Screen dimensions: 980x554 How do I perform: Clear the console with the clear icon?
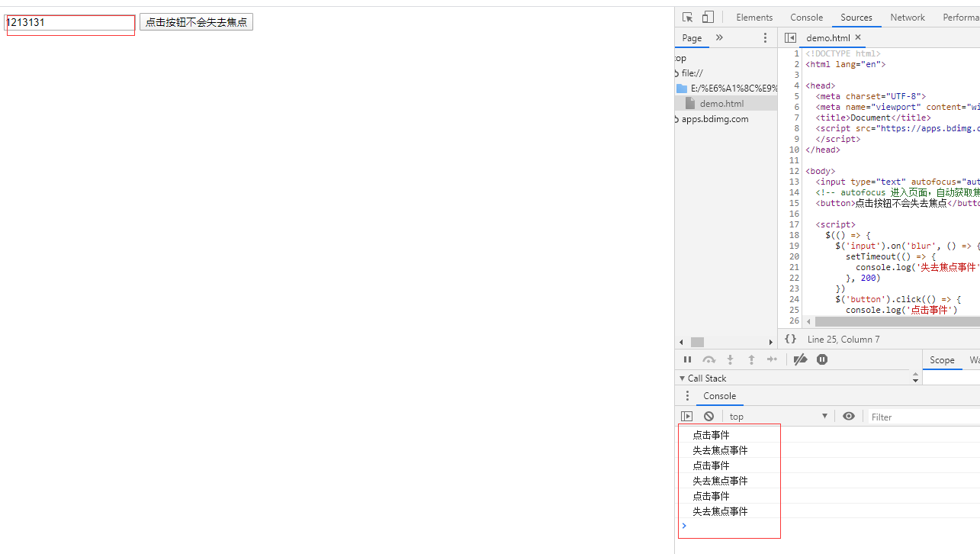tap(708, 416)
